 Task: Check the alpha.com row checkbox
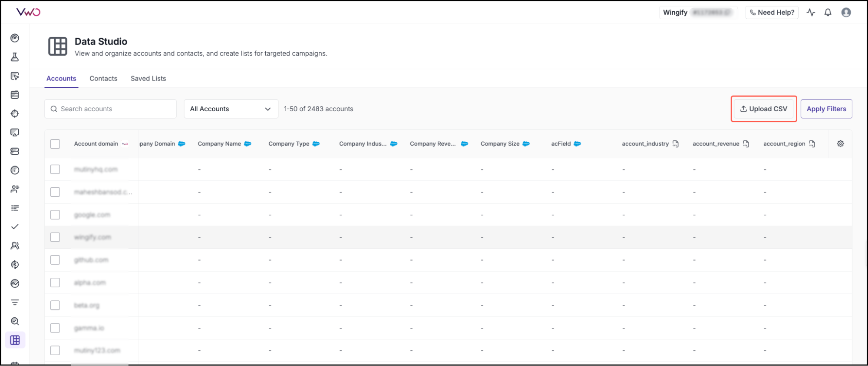[x=55, y=283]
